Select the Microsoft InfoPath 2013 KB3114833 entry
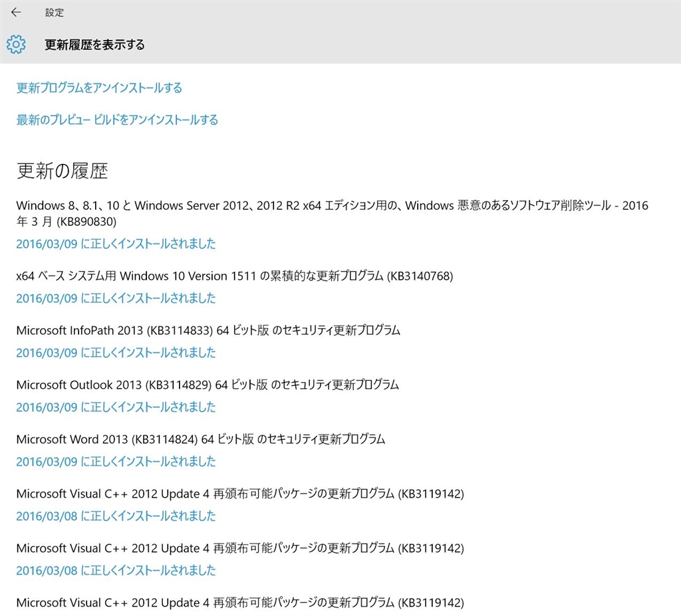 click(x=208, y=330)
